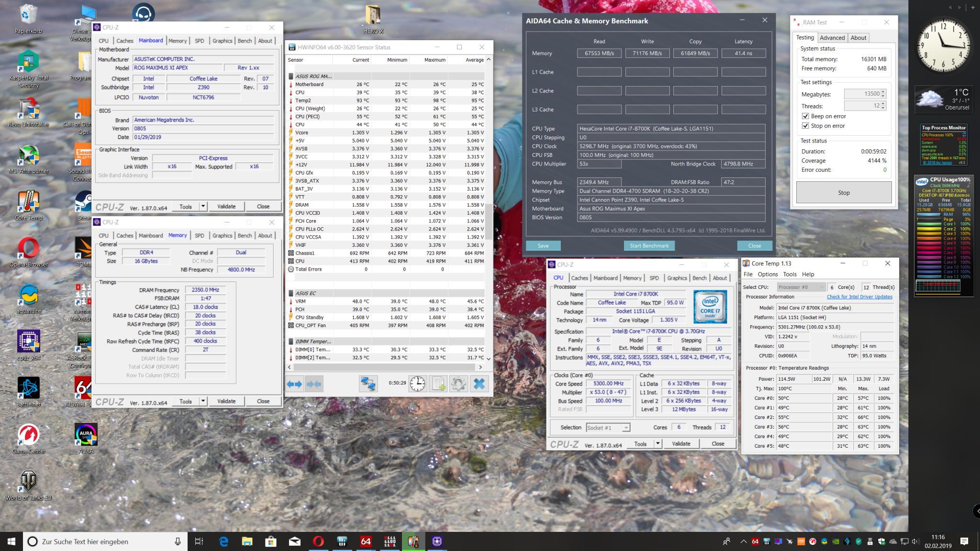Click the Opera taskbar icon
Screen dimensions: 980x551
(x=318, y=541)
